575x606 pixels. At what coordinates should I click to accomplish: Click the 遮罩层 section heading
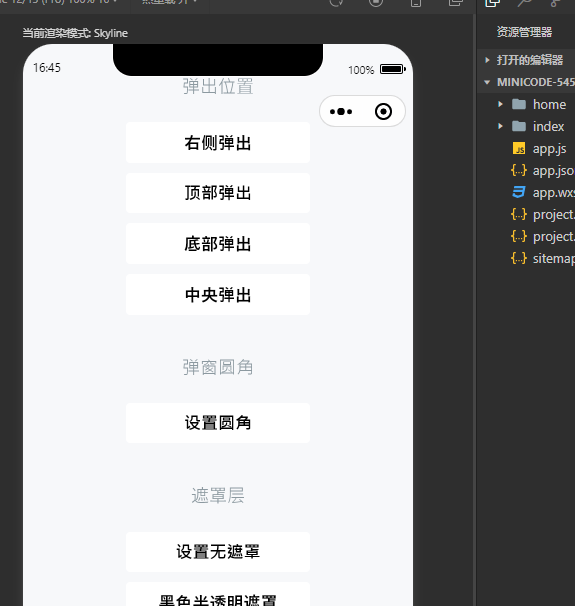coord(218,495)
